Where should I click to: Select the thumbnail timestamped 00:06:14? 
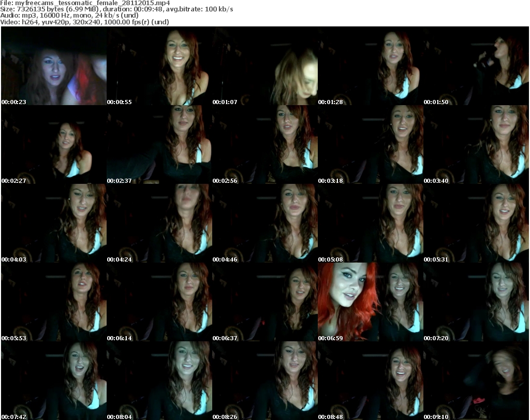pyautogui.click(x=159, y=301)
